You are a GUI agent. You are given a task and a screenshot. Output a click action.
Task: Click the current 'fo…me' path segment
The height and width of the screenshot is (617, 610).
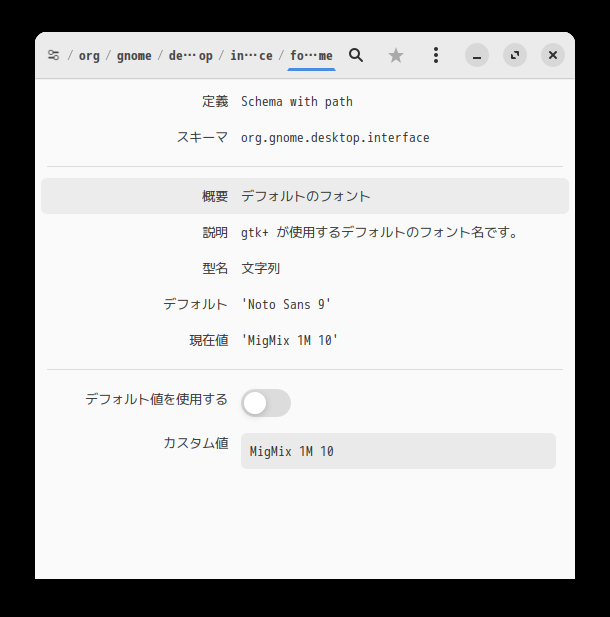pos(311,56)
